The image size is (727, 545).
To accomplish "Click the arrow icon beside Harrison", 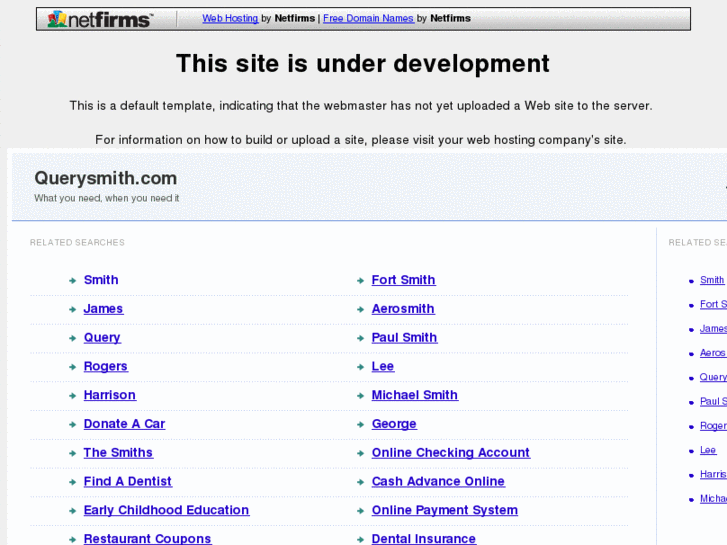I will [72, 396].
